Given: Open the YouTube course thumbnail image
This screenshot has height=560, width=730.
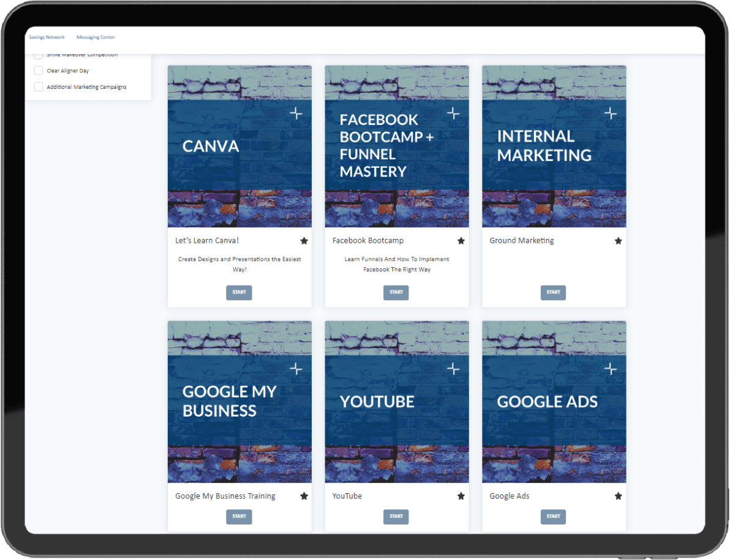Looking at the screenshot, I should (397, 402).
